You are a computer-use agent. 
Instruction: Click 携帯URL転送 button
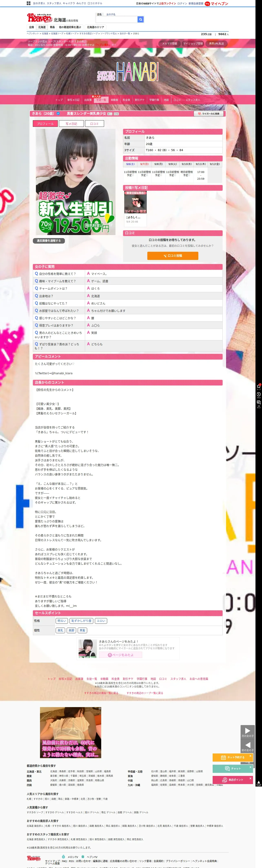click(216, 43)
